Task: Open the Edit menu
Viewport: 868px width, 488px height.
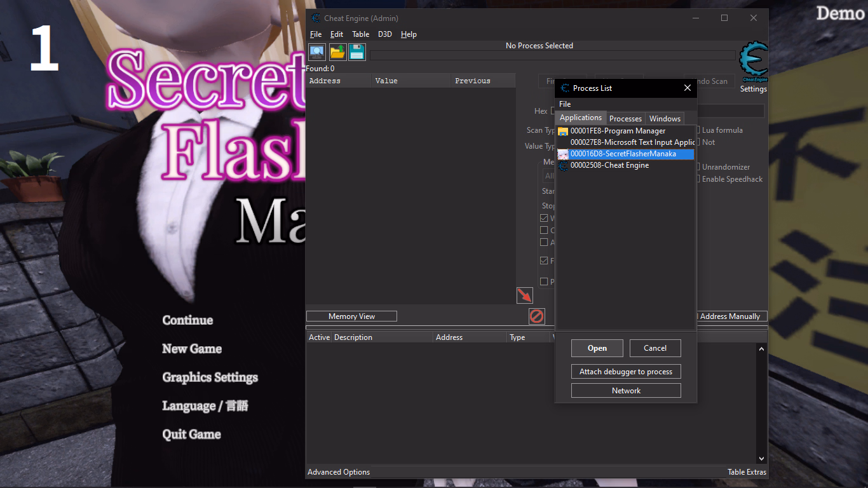Action: click(337, 34)
